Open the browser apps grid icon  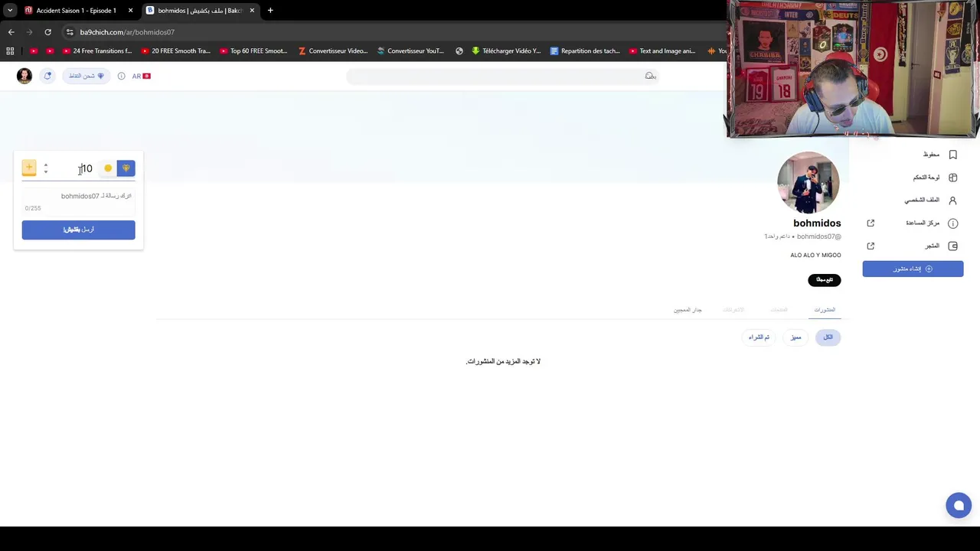pos(10,51)
